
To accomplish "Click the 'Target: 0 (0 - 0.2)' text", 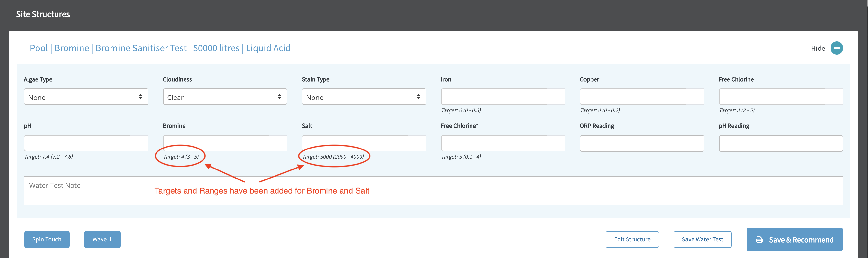I will pos(600,110).
